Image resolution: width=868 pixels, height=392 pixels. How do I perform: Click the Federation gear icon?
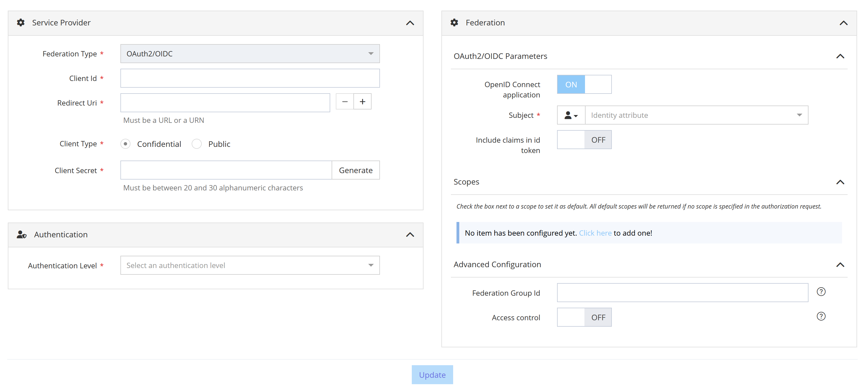point(454,23)
